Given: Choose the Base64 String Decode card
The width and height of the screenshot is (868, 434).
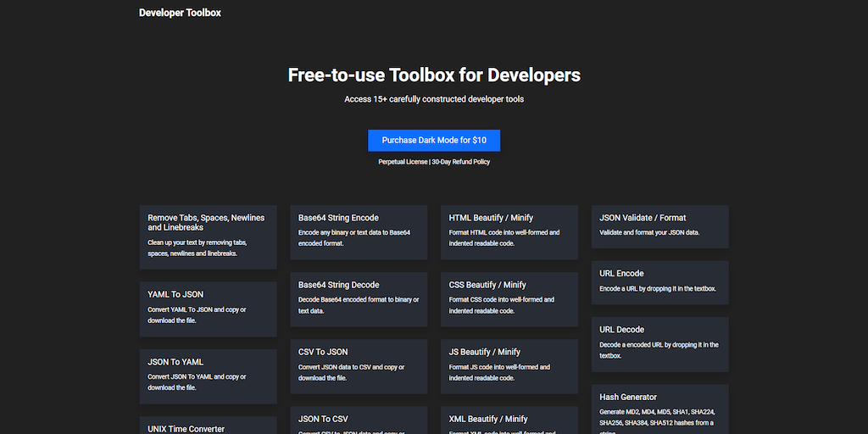Looking at the screenshot, I should pos(359,298).
